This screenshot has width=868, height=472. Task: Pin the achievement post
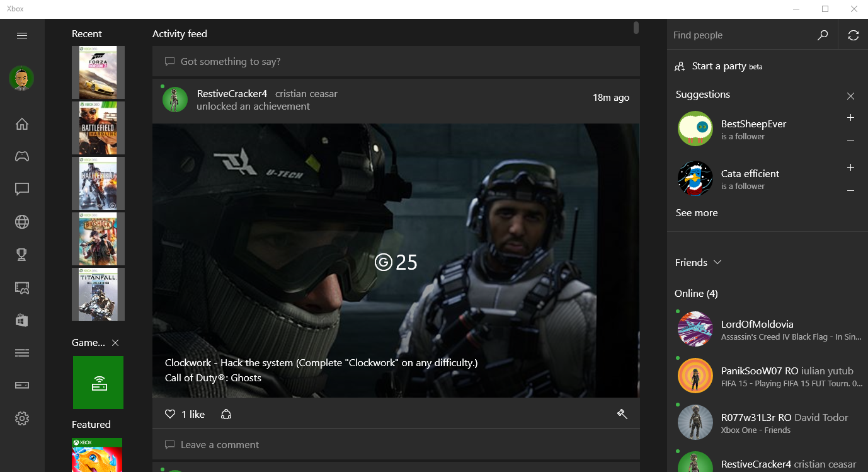(622, 414)
